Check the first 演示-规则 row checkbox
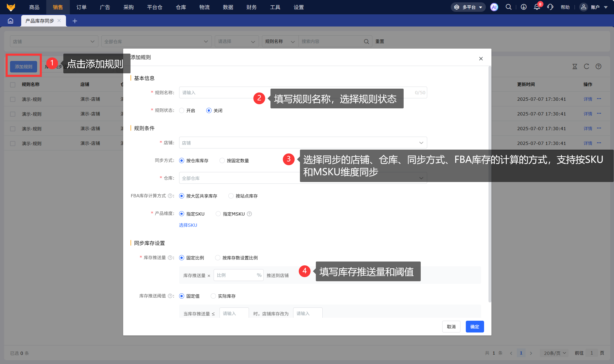Screen dimensions: 614x364 coord(13,99)
